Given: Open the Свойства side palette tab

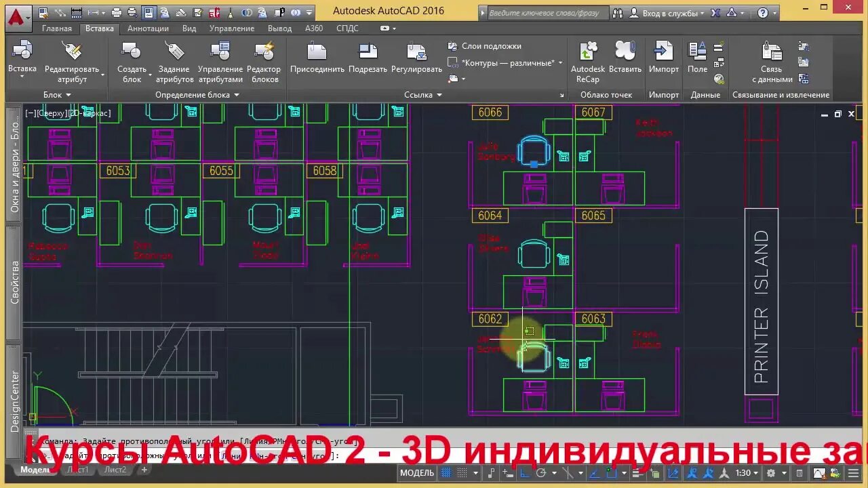Looking at the screenshot, I should (14, 282).
